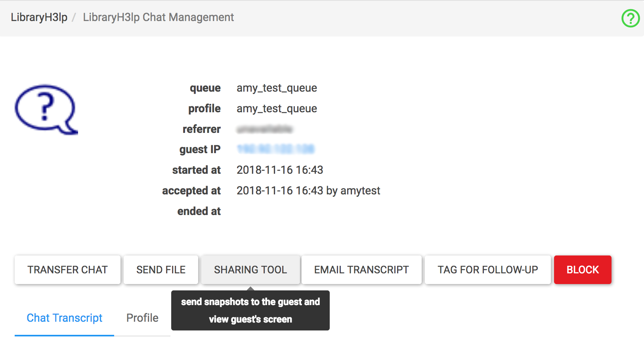Block the guest with red Block button
This screenshot has width=644, height=338.
click(583, 270)
